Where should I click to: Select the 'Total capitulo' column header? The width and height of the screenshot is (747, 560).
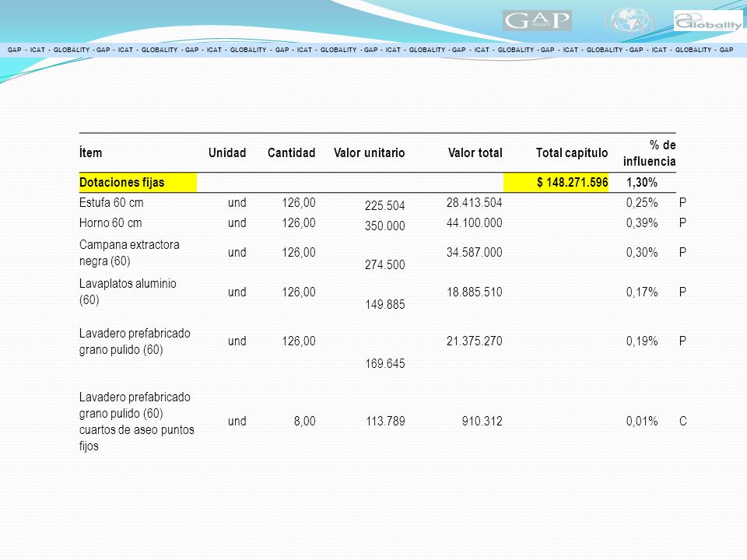(x=572, y=153)
